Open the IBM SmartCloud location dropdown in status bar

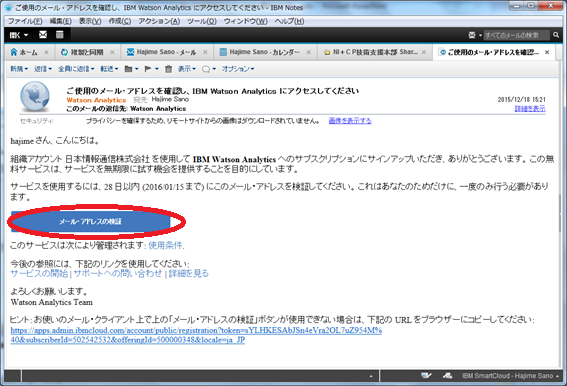[x=510, y=376]
